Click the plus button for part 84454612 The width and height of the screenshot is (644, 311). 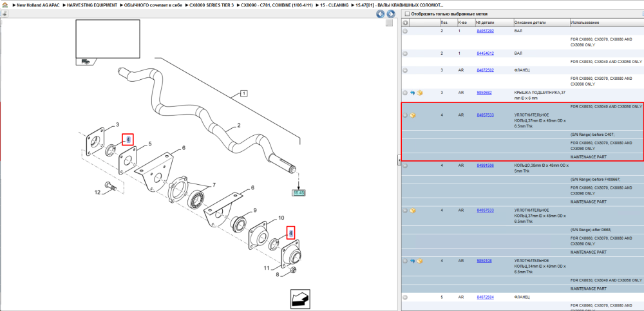click(405, 53)
